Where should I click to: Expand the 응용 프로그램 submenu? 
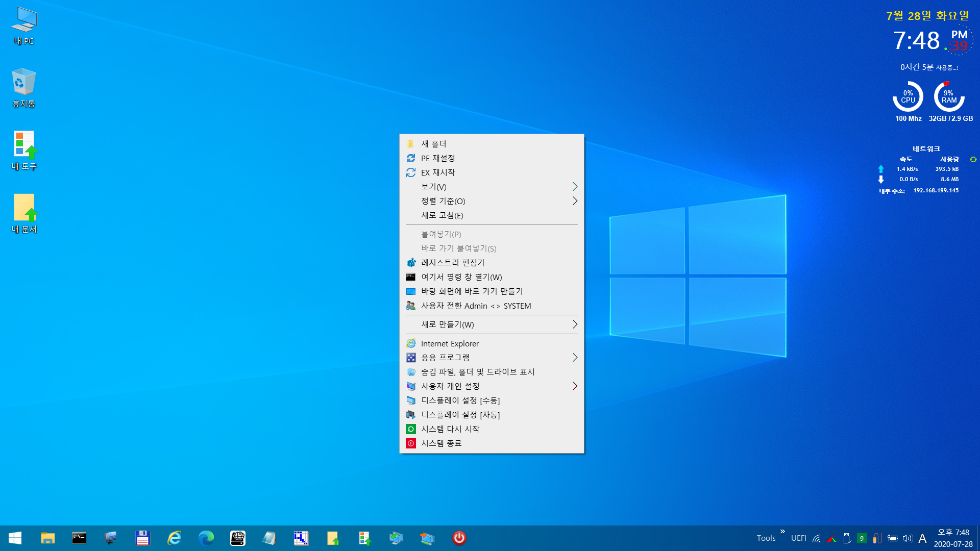click(492, 358)
